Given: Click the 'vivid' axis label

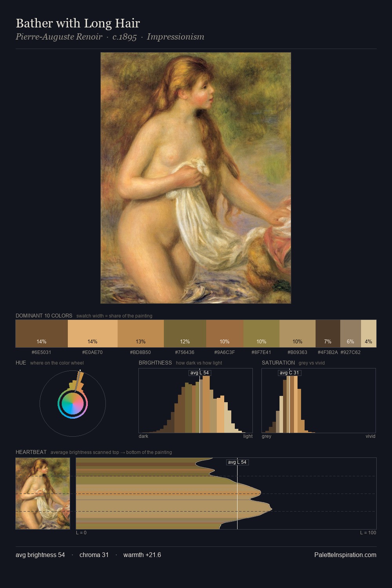Looking at the screenshot, I should (370, 436).
